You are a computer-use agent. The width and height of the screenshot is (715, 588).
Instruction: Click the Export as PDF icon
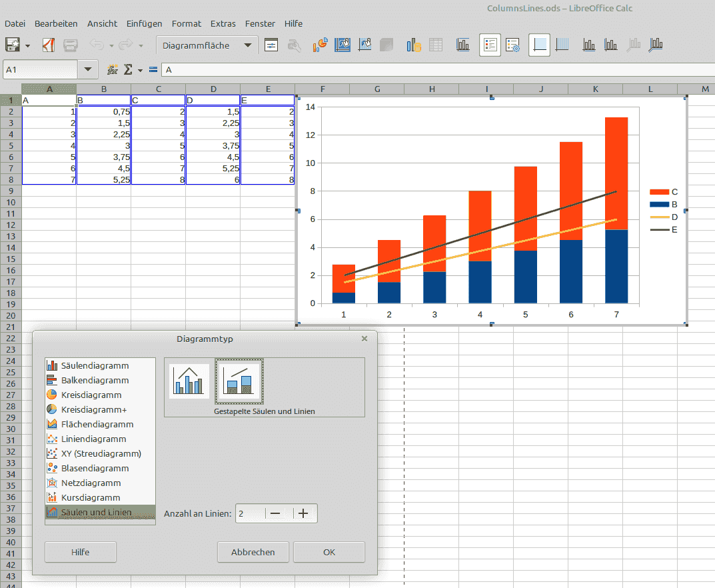(49, 45)
